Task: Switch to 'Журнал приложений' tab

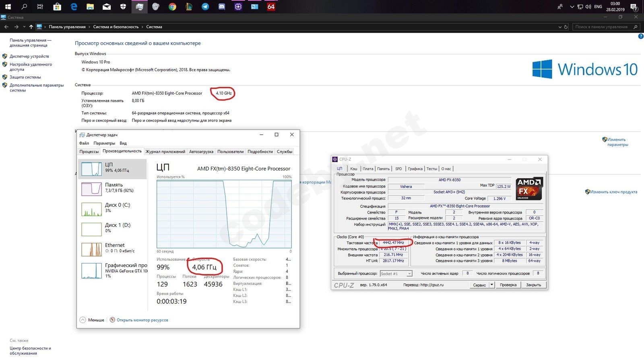Action: tap(165, 152)
